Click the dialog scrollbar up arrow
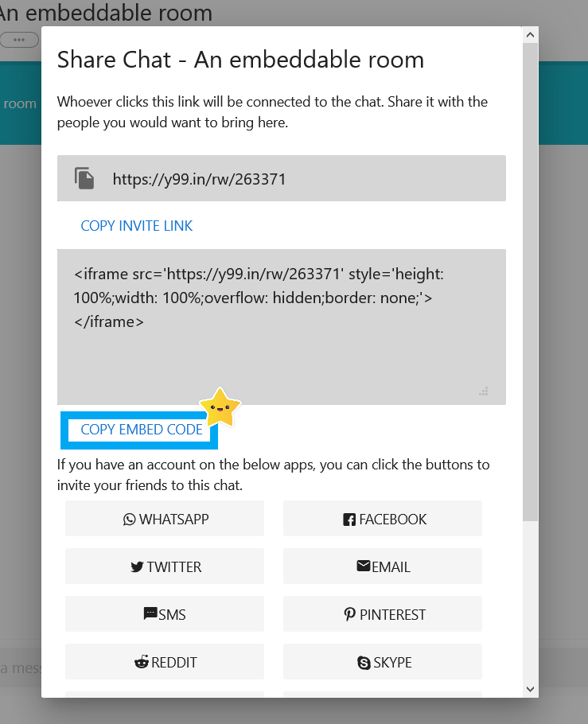Viewport: 588px width, 724px height. point(530,35)
